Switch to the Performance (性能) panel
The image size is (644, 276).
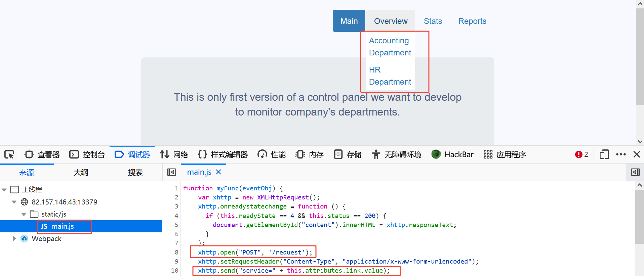[x=272, y=154]
